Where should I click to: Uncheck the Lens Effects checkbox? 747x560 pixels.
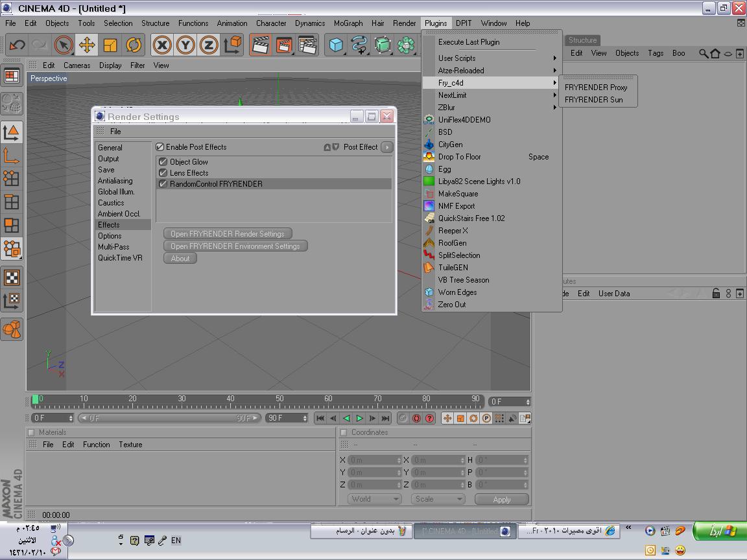coord(163,173)
